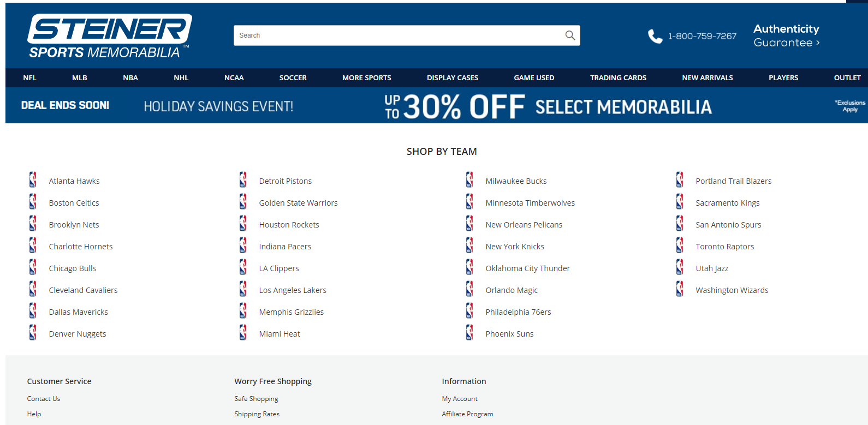Click the Steiner Sports Memorabilia logo
This screenshot has width=868, height=425.
point(110,36)
